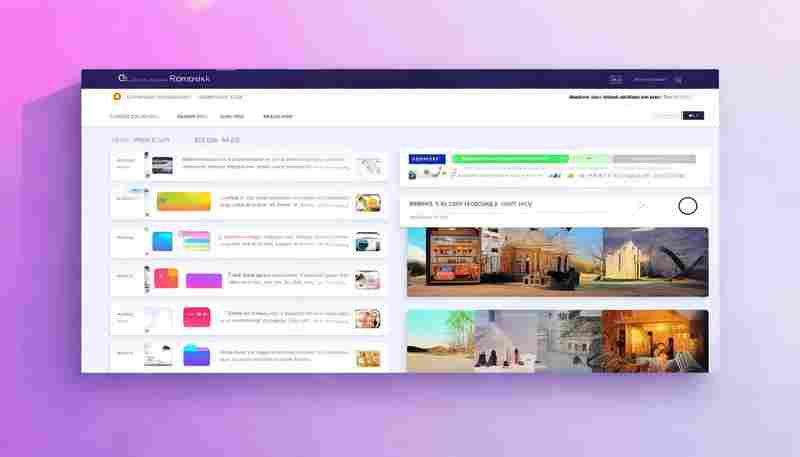Click the light button left of dark button
Image resolution: width=800 pixels, height=457 pixels.
(x=667, y=116)
